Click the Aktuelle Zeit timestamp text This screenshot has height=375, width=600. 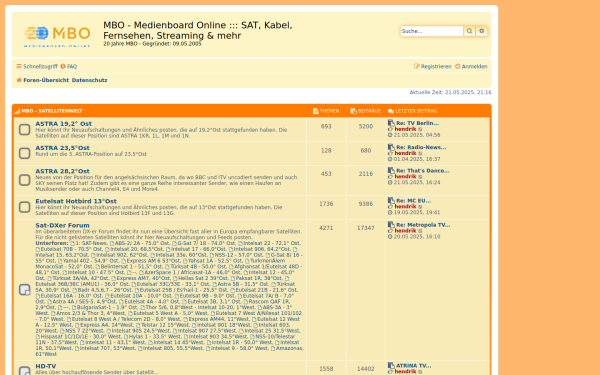coord(450,92)
